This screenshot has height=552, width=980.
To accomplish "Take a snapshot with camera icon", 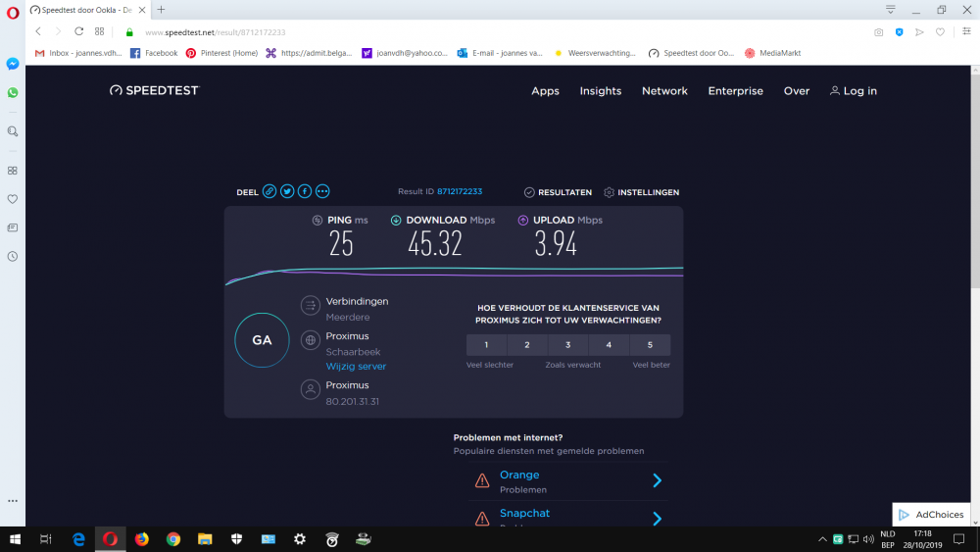I will pyautogui.click(x=879, y=32).
